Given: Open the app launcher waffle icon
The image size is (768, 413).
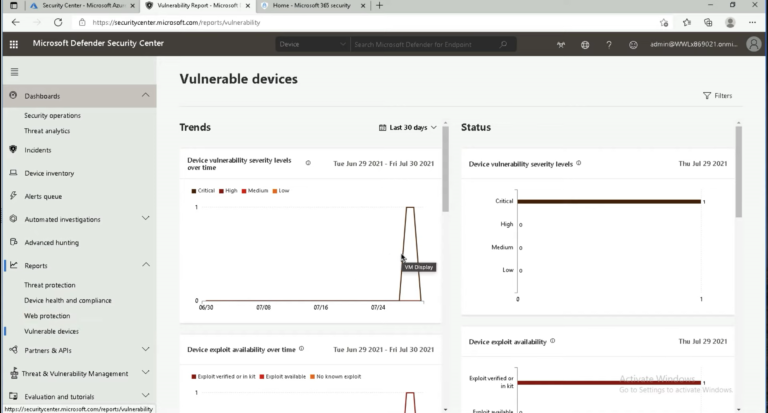Looking at the screenshot, I should [14, 44].
